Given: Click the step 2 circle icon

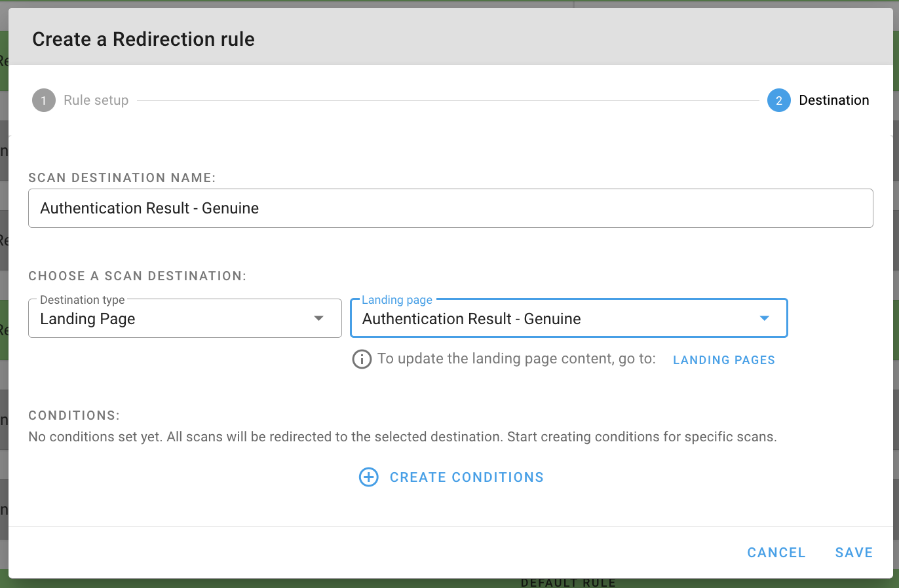Looking at the screenshot, I should click(778, 100).
